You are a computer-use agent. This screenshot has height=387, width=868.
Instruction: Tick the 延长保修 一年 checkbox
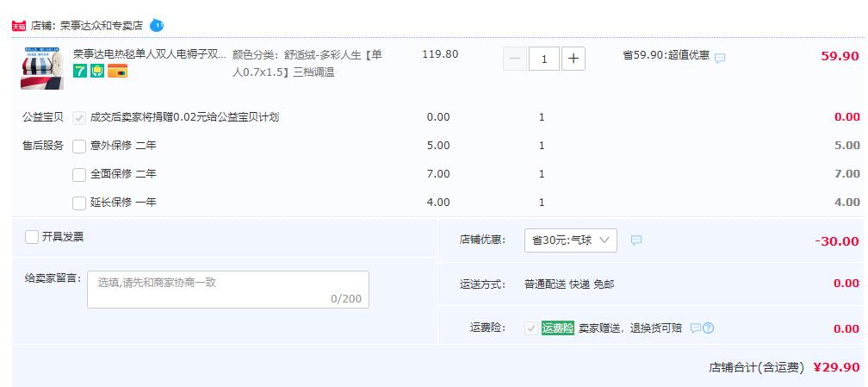(79, 203)
